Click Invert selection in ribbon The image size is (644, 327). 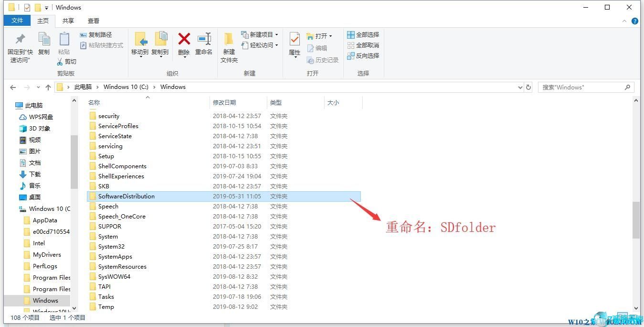[x=363, y=56]
